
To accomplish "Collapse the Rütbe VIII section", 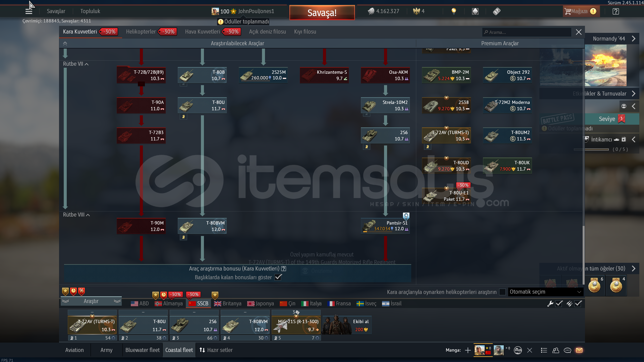I will pyautogui.click(x=76, y=215).
